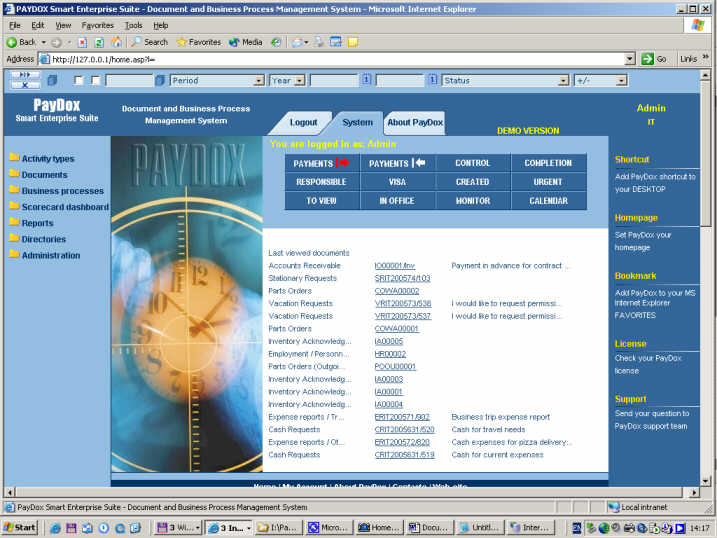Click outgoing PAYMENTS red arrow button
The image size is (717, 538).
point(322,163)
